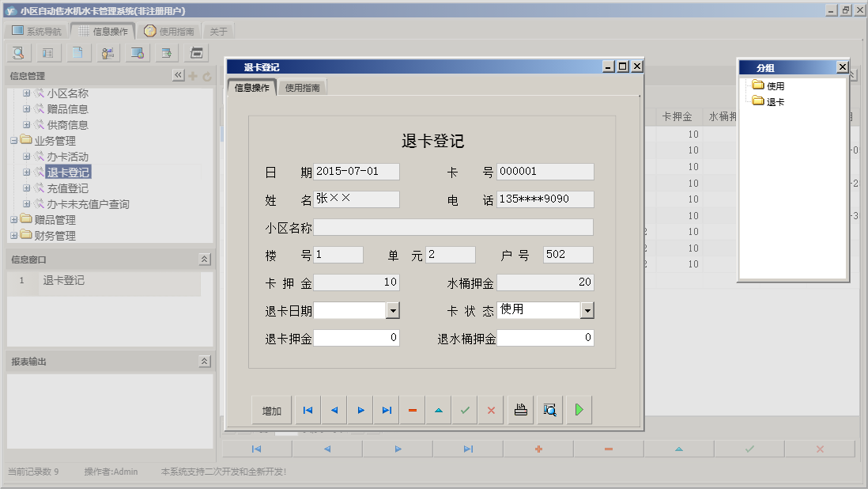This screenshot has height=489, width=868.
Task: Click the red delete record icon in the dialog
Action: click(412, 409)
